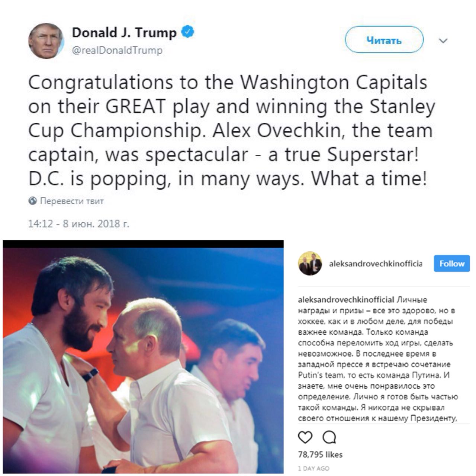Click the tweet text about Washington Capitals

point(232,131)
